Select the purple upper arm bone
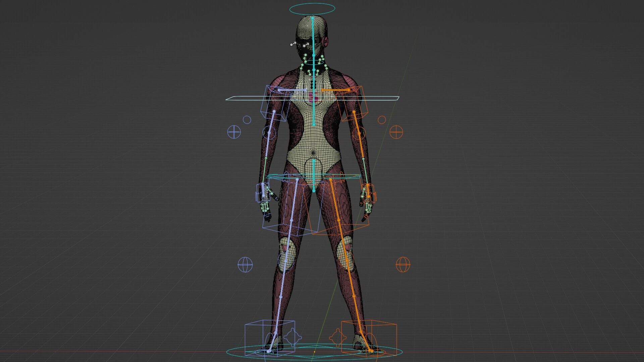The height and width of the screenshot is (362, 644). click(x=271, y=122)
